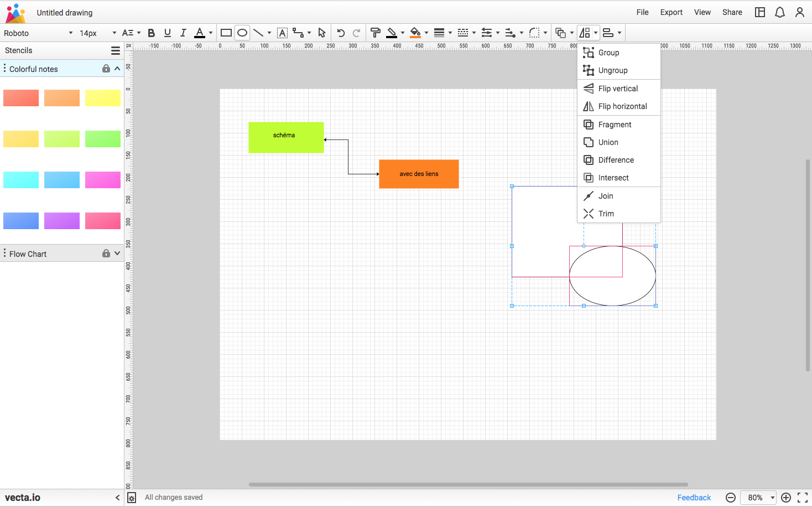Screen dimensions: 812x507
Task: Click the Export button in header
Action: coord(671,12)
